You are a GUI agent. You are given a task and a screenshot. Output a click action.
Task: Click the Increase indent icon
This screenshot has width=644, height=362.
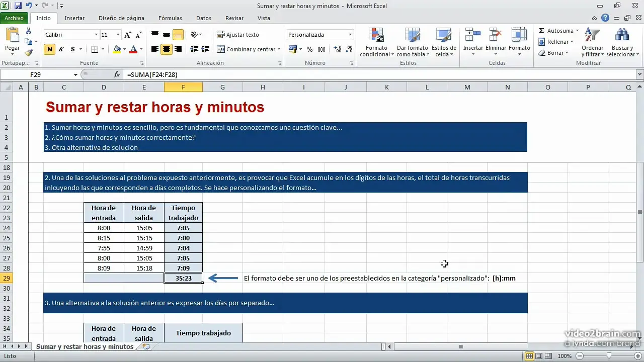(205, 49)
